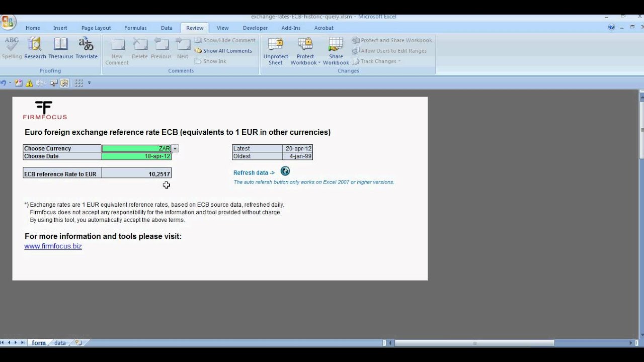Click the grid of dots toolbar icon
The image size is (644, 362).
click(x=78, y=83)
